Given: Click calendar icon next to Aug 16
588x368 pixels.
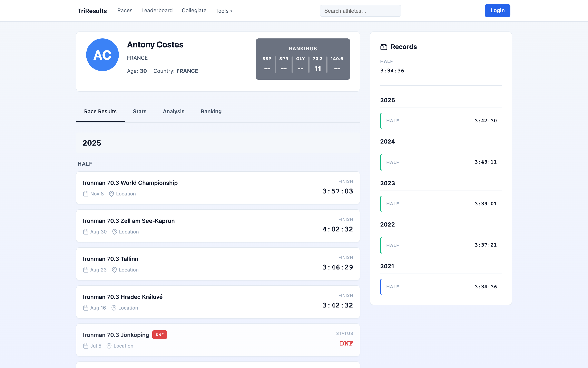Looking at the screenshot, I should click(86, 308).
